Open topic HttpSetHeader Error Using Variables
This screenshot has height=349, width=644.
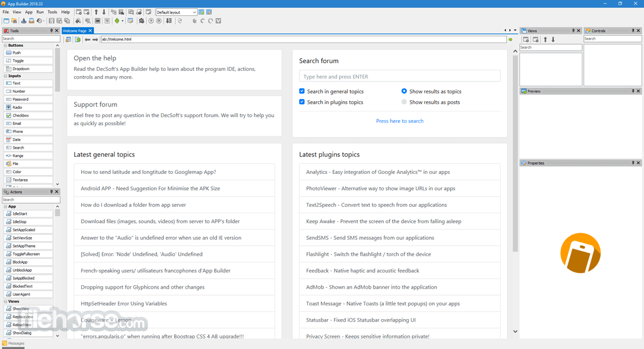(174, 303)
